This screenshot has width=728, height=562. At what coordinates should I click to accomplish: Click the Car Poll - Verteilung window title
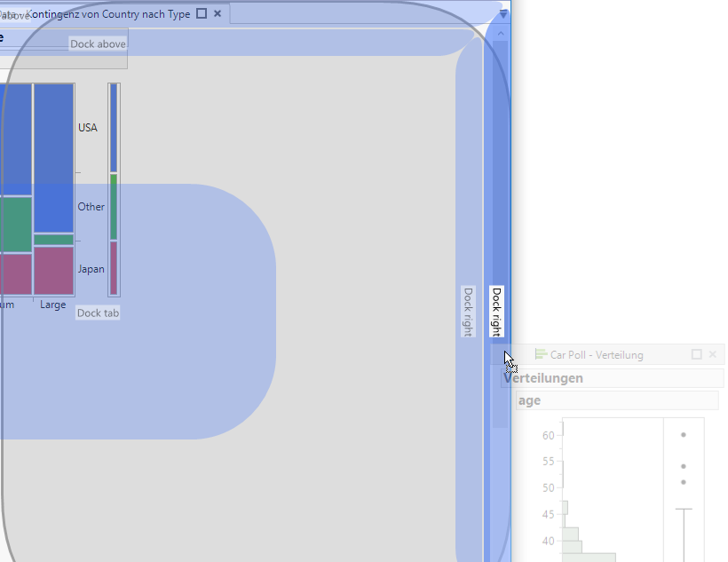(x=597, y=355)
